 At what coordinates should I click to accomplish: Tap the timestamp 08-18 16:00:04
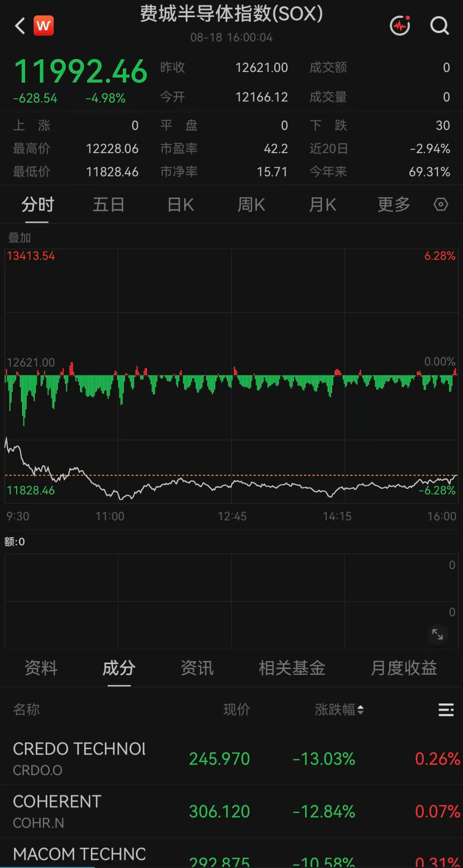pos(231,38)
